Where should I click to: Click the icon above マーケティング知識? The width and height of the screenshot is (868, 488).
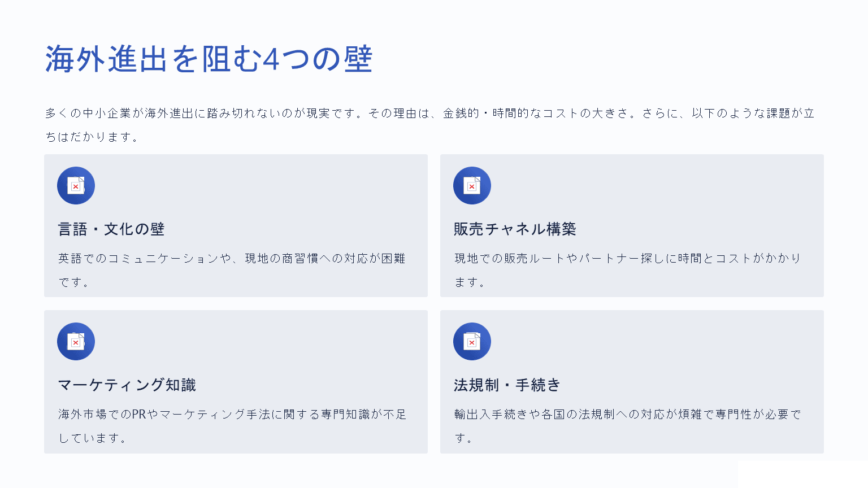point(76,341)
